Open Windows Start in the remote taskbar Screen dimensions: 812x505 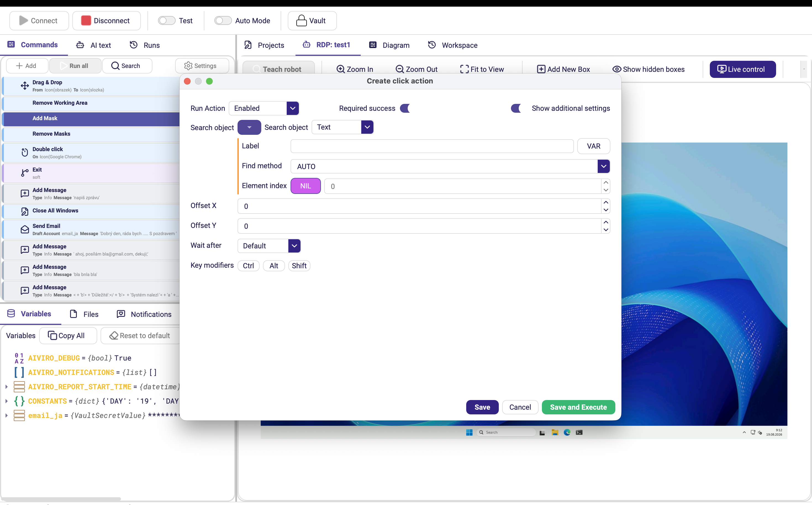(x=469, y=432)
